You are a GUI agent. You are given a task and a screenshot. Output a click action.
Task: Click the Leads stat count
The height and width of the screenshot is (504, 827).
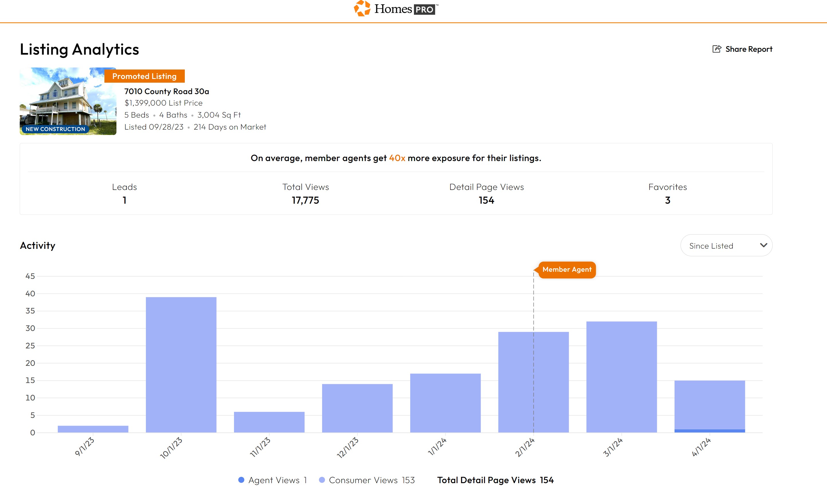[x=124, y=200]
